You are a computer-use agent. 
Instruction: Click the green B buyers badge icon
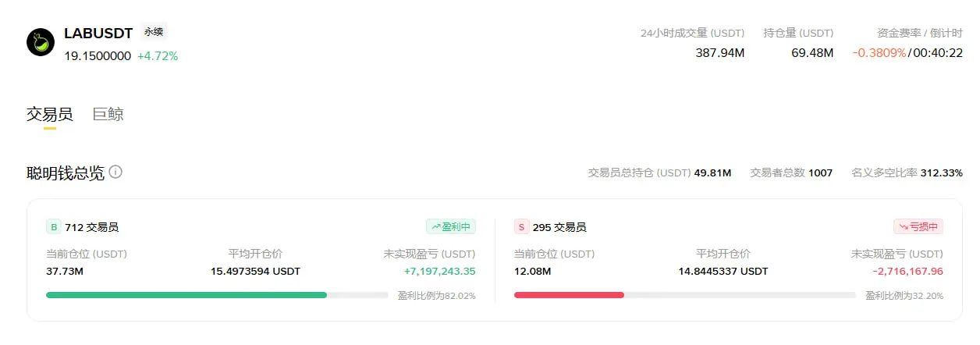pyautogui.click(x=54, y=227)
